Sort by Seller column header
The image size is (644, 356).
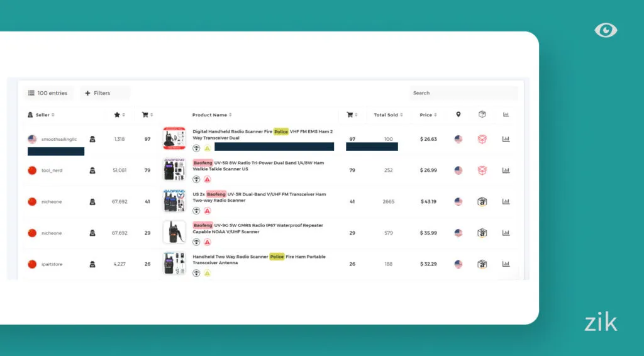[41, 115]
